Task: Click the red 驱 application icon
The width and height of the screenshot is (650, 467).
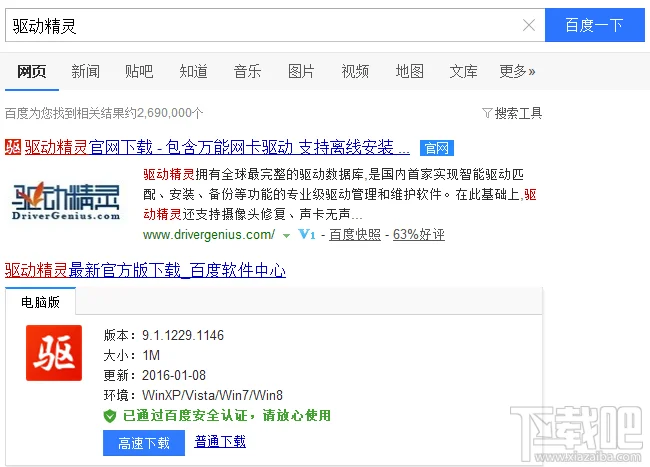Action: click(x=54, y=353)
